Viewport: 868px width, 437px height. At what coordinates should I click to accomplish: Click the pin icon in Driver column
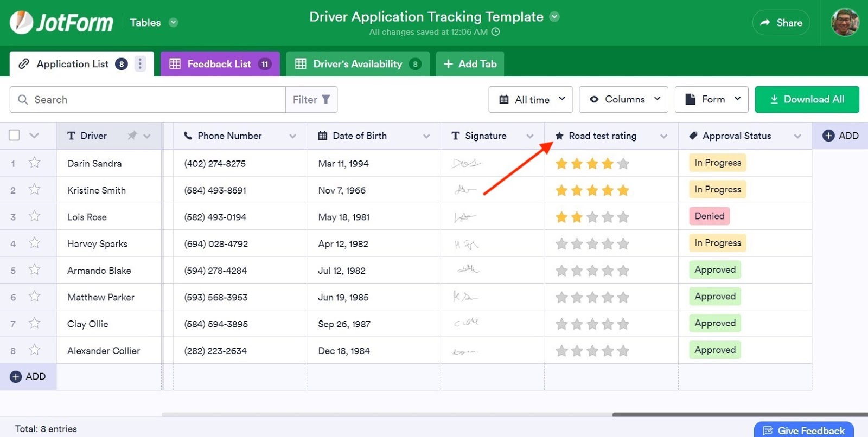[132, 136]
